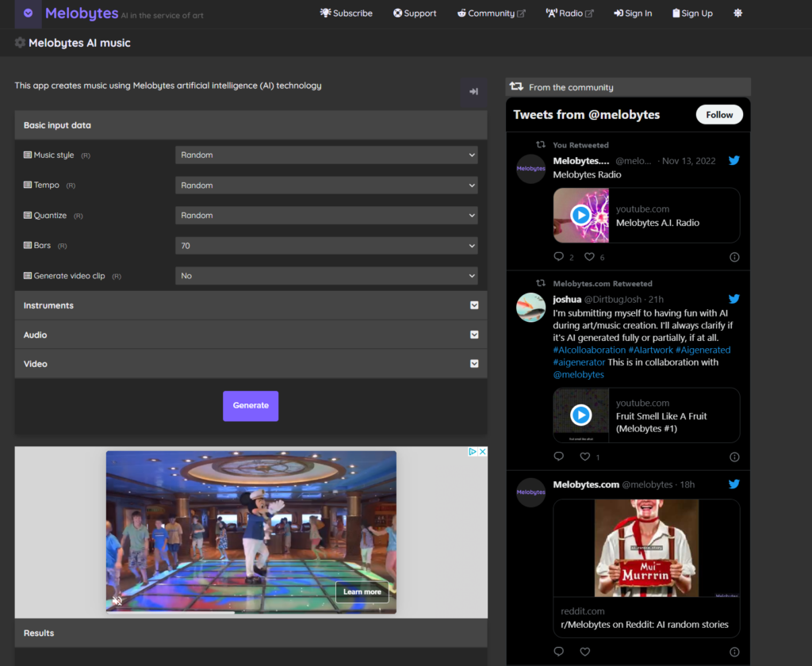Like the Melobytes Radio tweet

[x=589, y=257]
